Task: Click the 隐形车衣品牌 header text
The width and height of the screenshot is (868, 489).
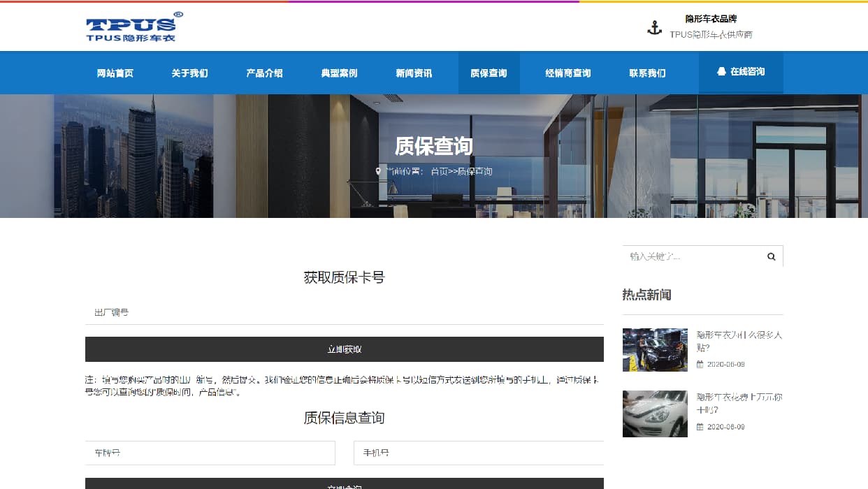Action: click(711, 19)
